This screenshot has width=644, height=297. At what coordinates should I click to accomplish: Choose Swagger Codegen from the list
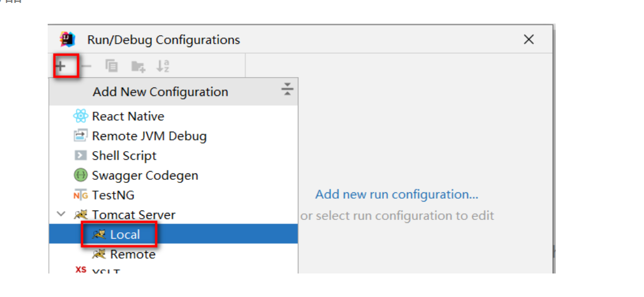tap(173, 176)
